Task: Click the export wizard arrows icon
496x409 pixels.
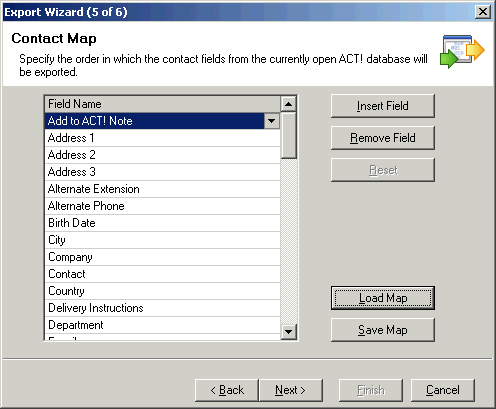Action: (462, 52)
